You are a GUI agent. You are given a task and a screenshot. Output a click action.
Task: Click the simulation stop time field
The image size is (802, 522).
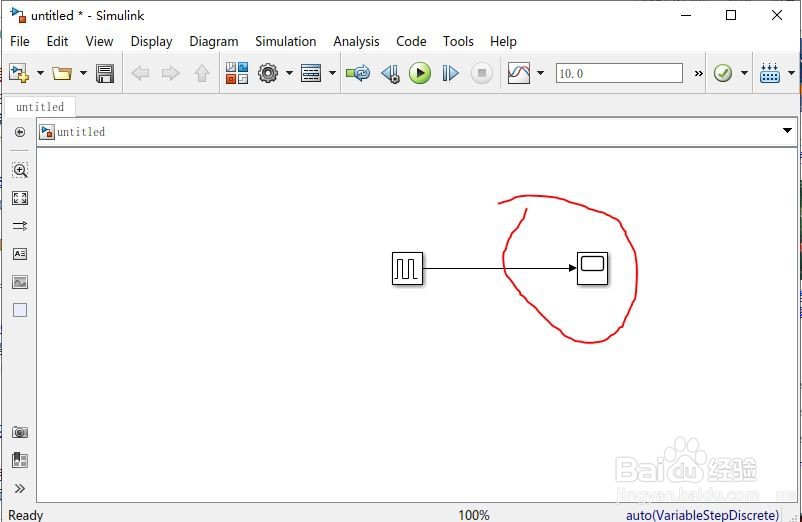coord(619,73)
